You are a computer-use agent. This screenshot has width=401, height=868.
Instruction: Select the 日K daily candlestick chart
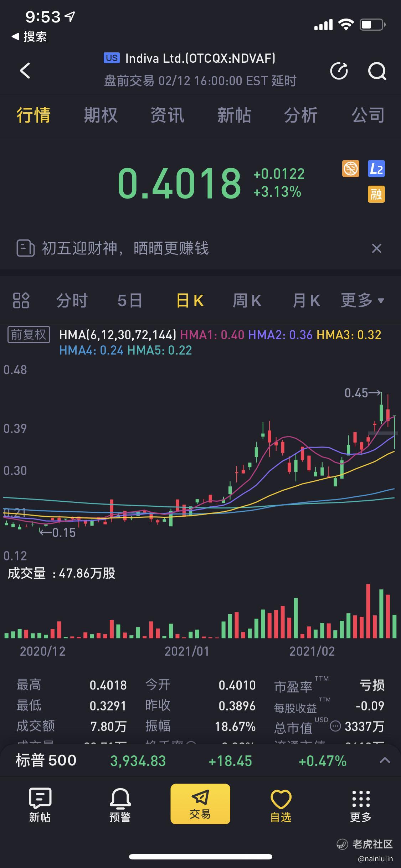click(x=190, y=300)
